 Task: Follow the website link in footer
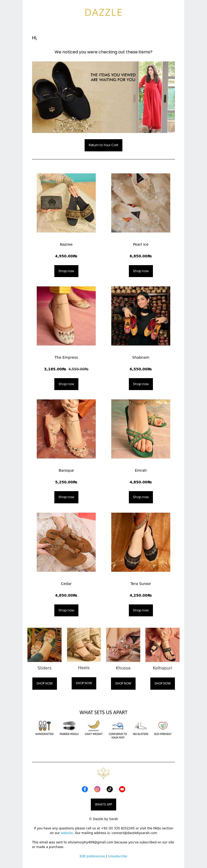[67, 832]
